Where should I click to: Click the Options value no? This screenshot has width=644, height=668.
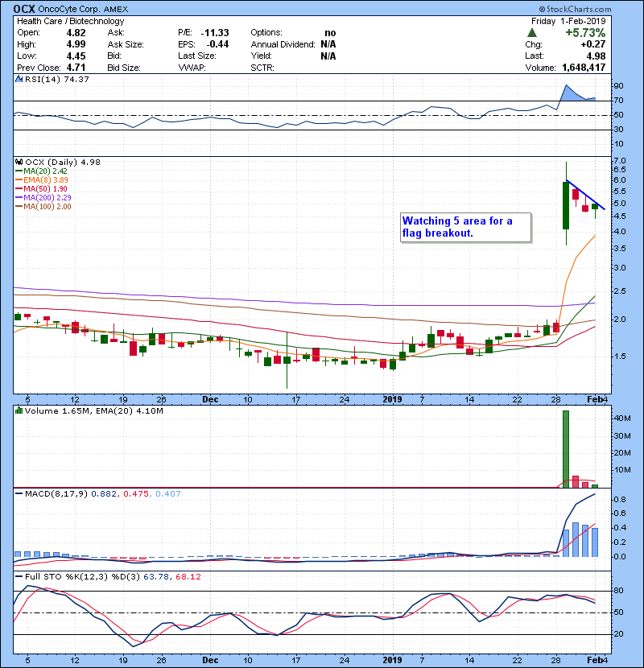tap(330, 33)
